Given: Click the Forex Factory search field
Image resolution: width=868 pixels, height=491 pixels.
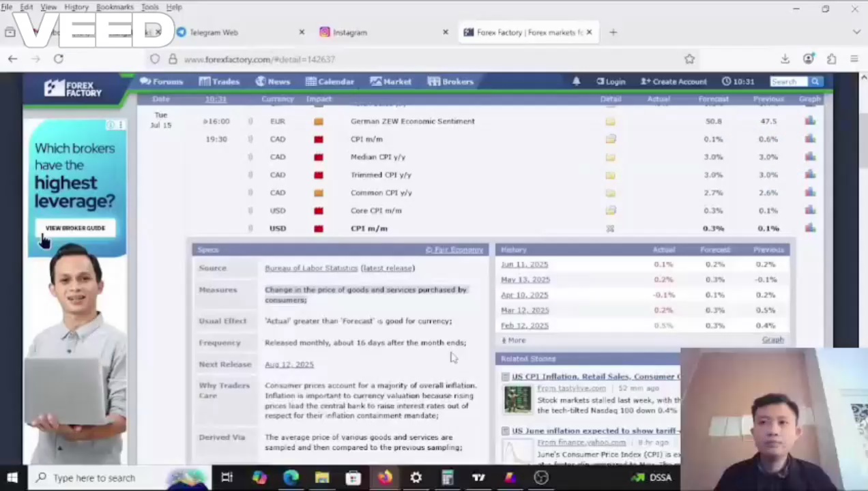Looking at the screenshot, I should 789,82.
